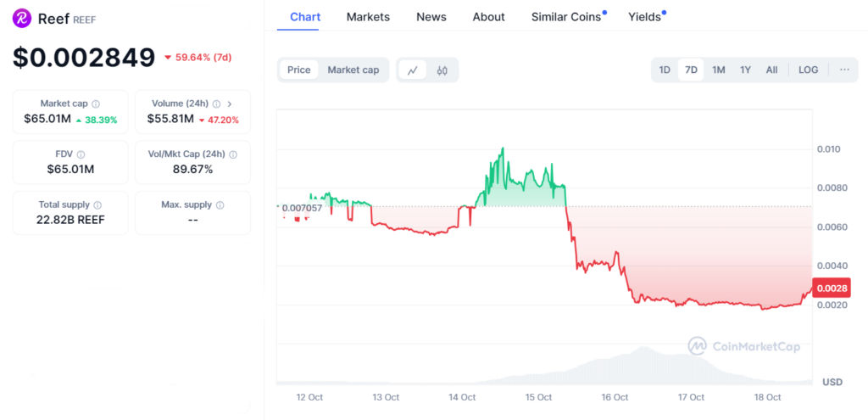Click the Total supply info icon

click(97, 205)
